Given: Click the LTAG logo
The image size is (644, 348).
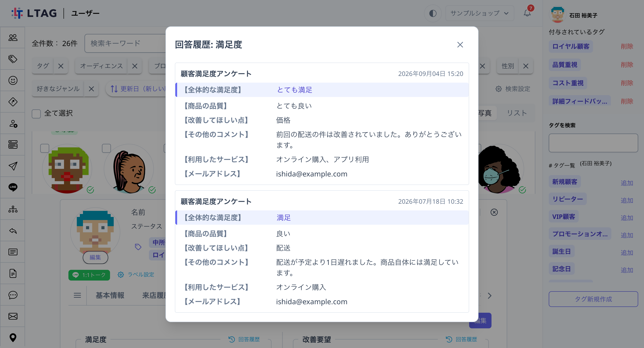Looking at the screenshot, I should (x=34, y=13).
